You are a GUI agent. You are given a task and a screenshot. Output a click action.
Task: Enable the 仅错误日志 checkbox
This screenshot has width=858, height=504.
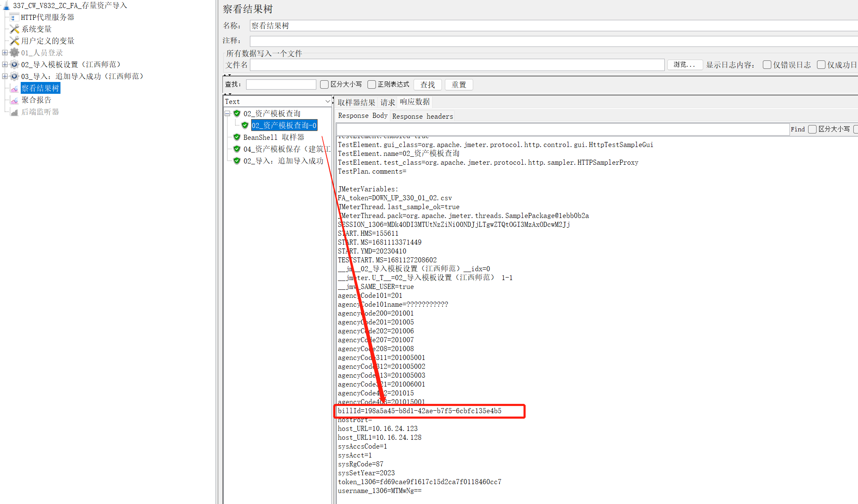[x=767, y=65]
